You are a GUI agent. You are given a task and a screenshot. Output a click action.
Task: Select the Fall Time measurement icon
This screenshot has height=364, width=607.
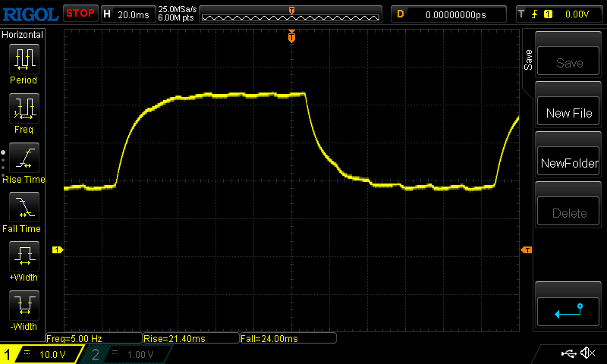pos(24,206)
